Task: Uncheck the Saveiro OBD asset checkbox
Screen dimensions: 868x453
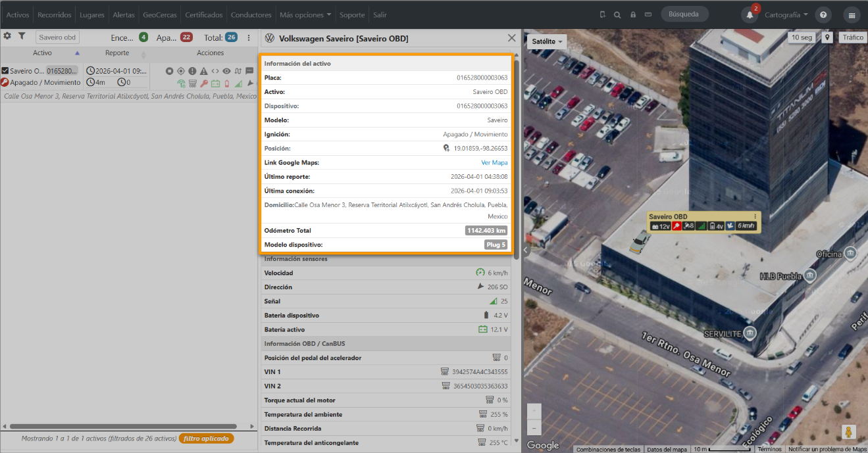Action: (x=5, y=71)
